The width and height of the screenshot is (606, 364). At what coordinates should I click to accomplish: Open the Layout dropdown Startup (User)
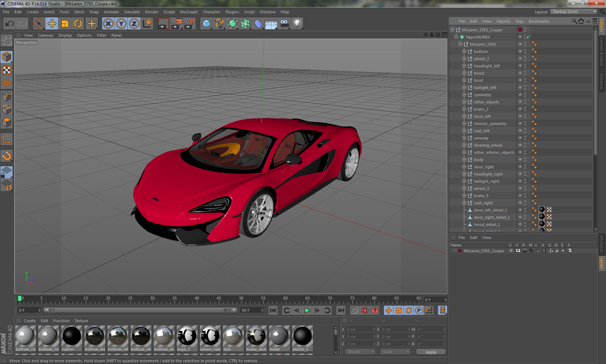coord(574,12)
